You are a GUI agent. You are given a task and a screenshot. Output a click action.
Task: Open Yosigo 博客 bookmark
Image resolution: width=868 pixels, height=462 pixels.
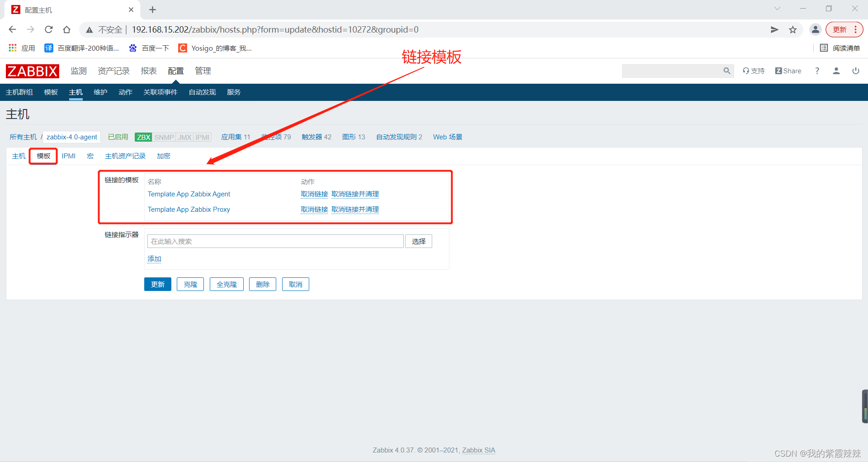(215, 48)
